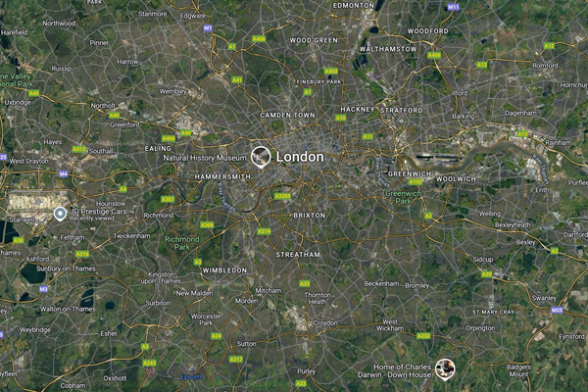Click the M1 motorway shield

coord(208,27)
